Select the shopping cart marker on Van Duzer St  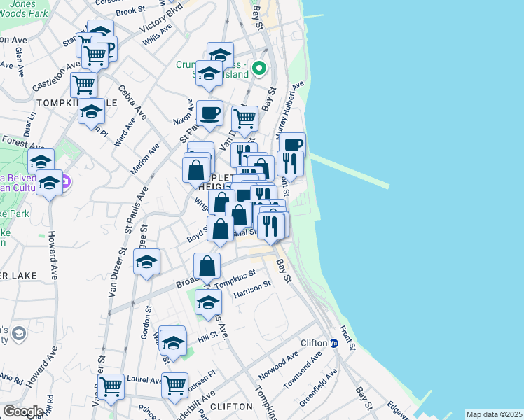244,119
